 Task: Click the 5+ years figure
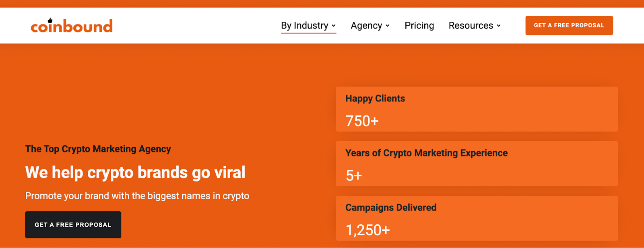(354, 176)
